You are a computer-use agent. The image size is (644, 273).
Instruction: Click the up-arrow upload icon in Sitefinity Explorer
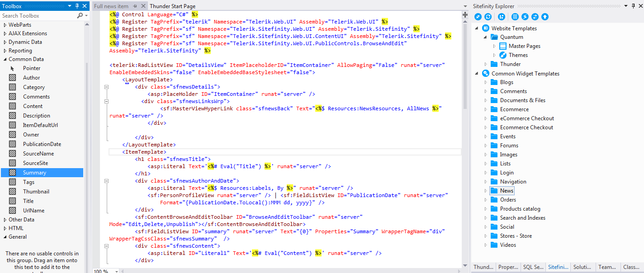pyautogui.click(x=545, y=17)
